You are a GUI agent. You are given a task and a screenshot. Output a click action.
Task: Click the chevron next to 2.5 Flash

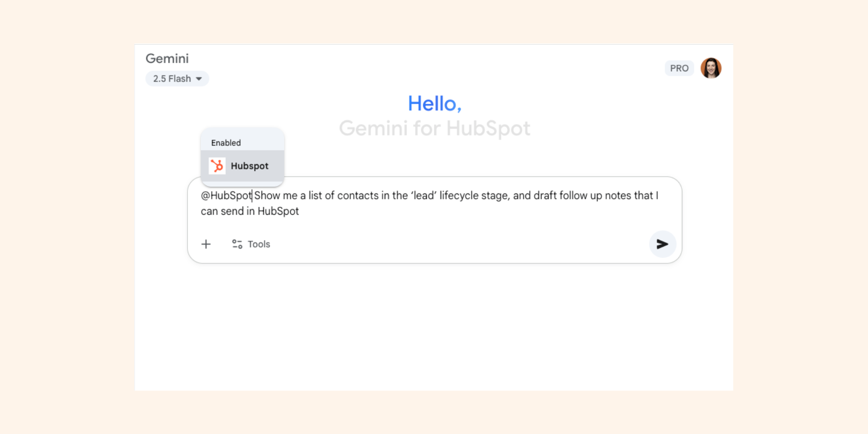pyautogui.click(x=200, y=79)
